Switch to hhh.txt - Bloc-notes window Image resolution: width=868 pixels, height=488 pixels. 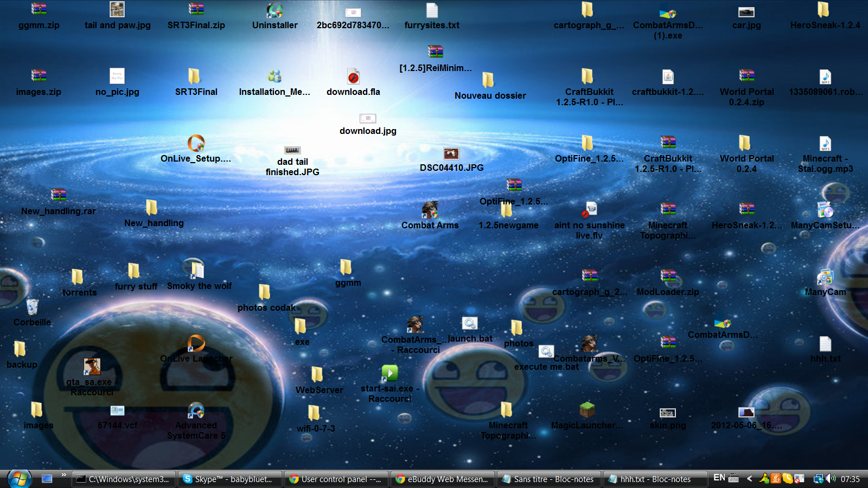[x=655, y=479]
